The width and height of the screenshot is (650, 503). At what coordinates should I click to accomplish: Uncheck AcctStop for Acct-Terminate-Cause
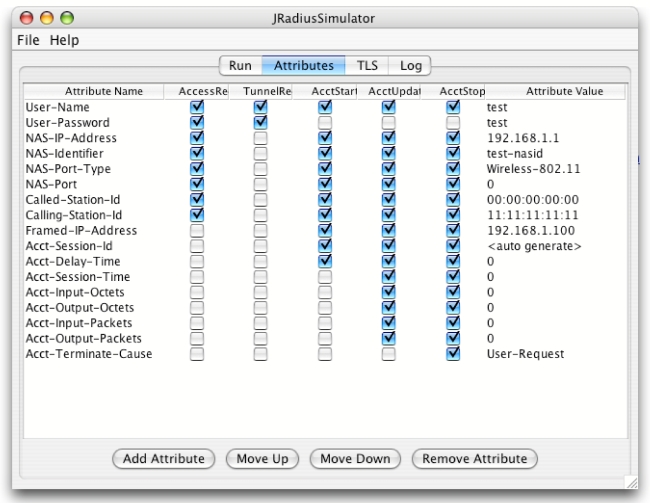(453, 354)
